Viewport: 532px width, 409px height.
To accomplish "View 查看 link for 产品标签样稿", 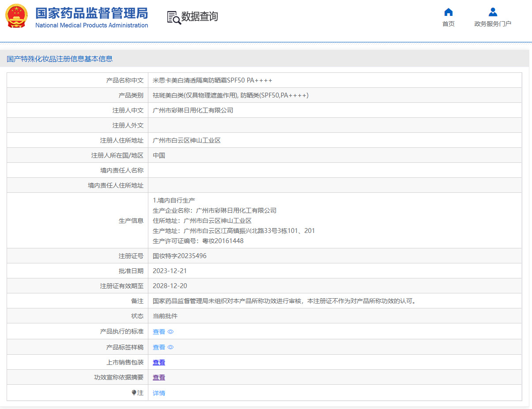I will [159, 347].
